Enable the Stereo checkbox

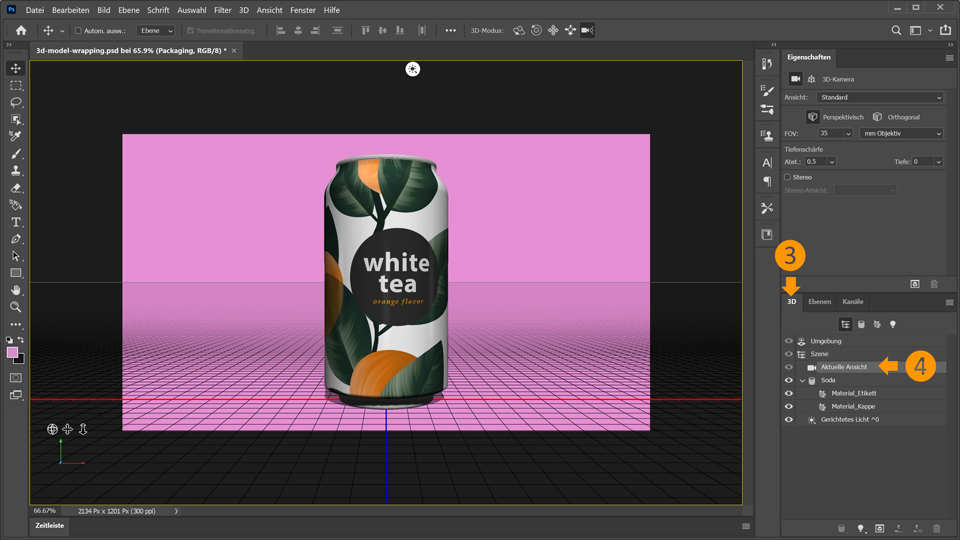tap(788, 177)
